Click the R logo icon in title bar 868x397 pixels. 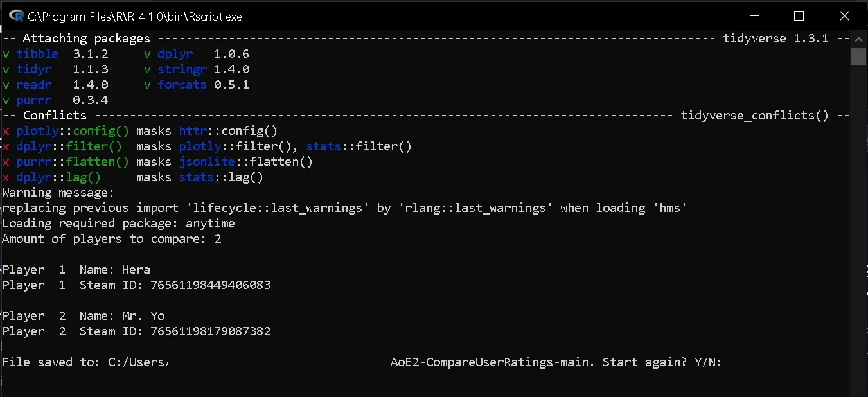point(17,16)
